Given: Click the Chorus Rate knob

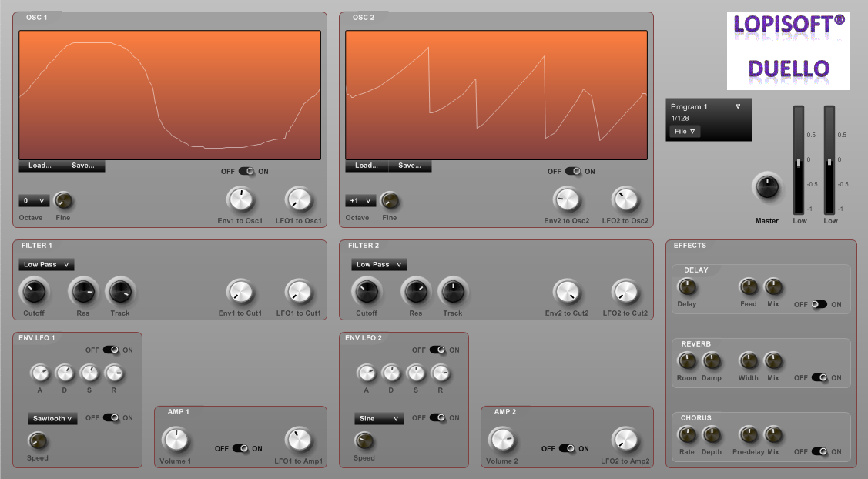Looking at the screenshot, I should pyautogui.click(x=686, y=434).
